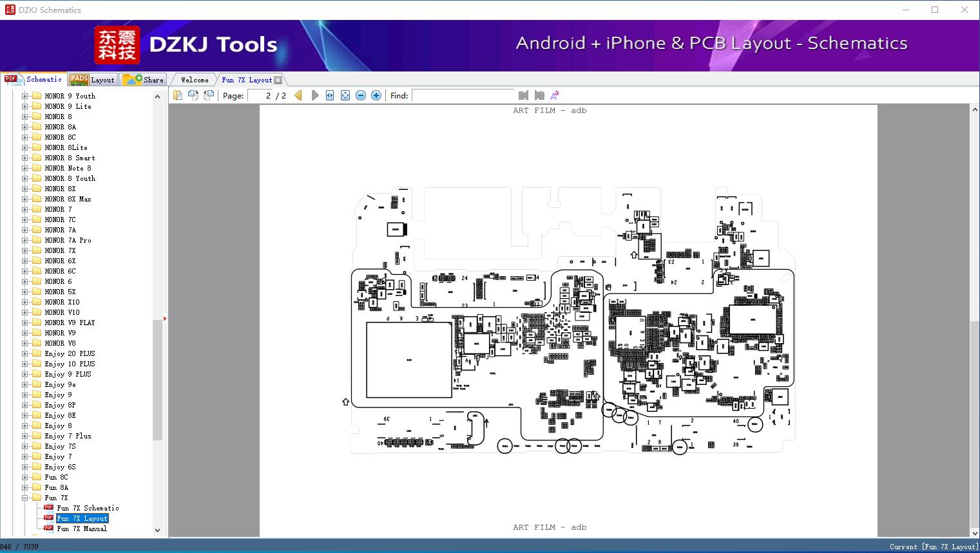This screenshot has height=553, width=980.
Task: Select Enjoy 6S in the tree
Action: pyautogui.click(x=60, y=467)
